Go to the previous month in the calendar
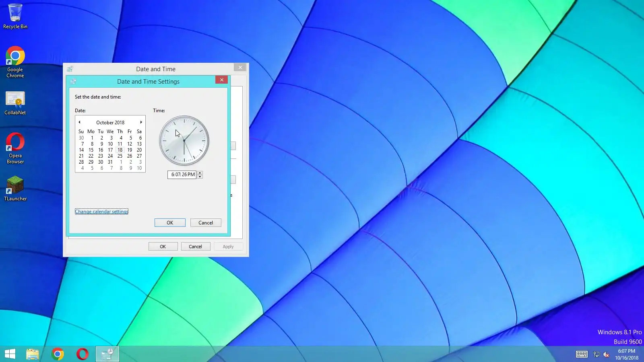 79,122
